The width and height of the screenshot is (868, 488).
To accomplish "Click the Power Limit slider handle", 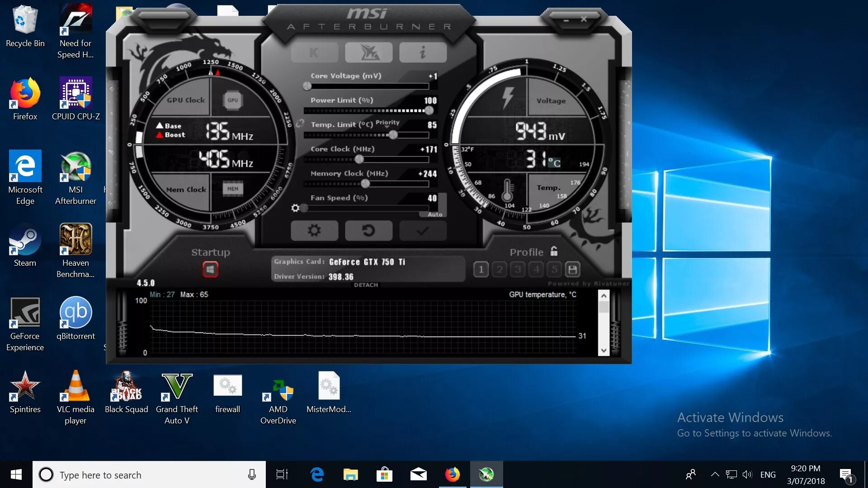I will [x=429, y=110].
